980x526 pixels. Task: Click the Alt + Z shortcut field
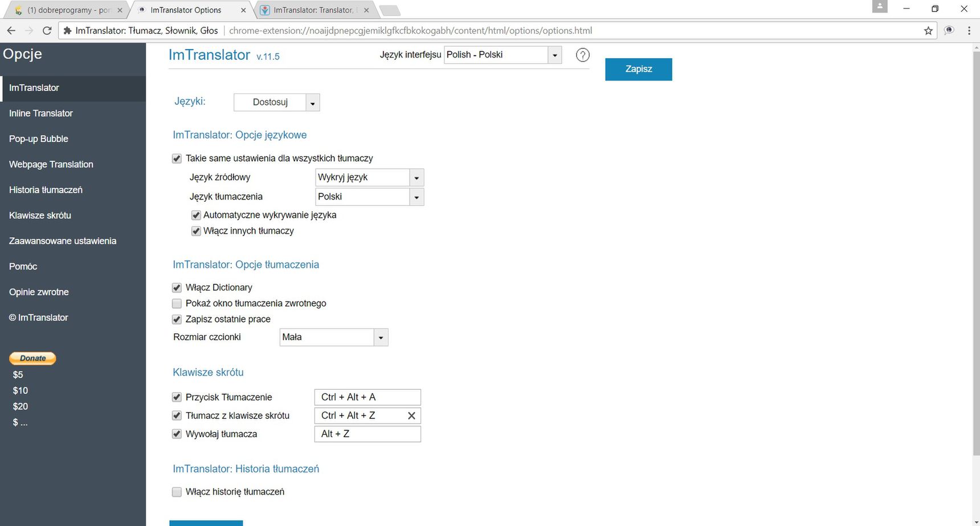367,434
